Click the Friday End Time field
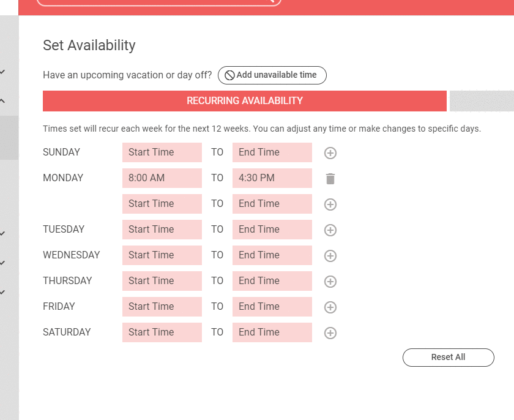The height and width of the screenshot is (420, 514). coord(272,307)
